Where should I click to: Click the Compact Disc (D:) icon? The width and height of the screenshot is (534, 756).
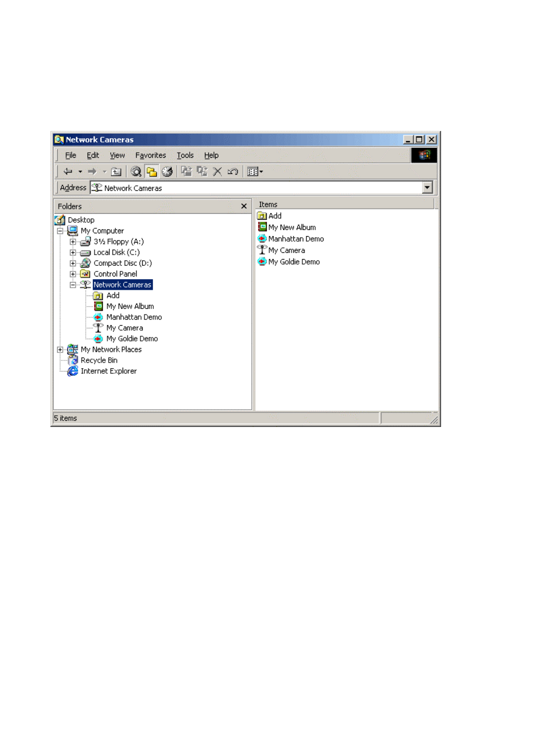pos(85,263)
